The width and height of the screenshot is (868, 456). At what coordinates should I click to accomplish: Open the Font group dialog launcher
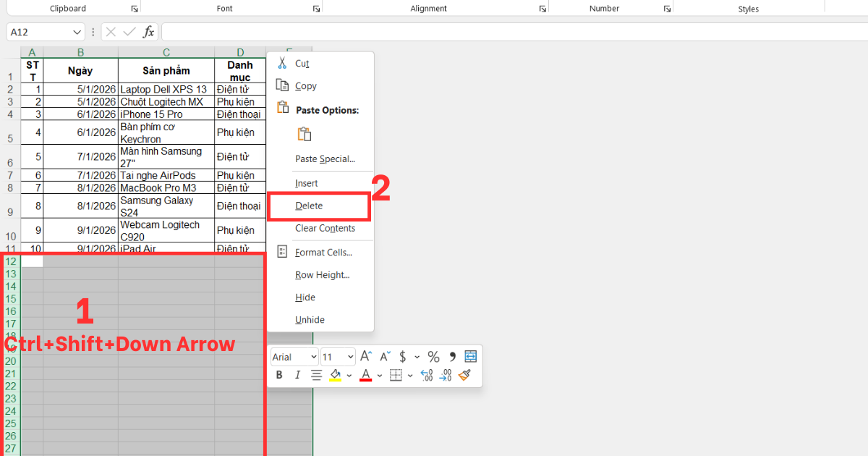click(x=316, y=9)
